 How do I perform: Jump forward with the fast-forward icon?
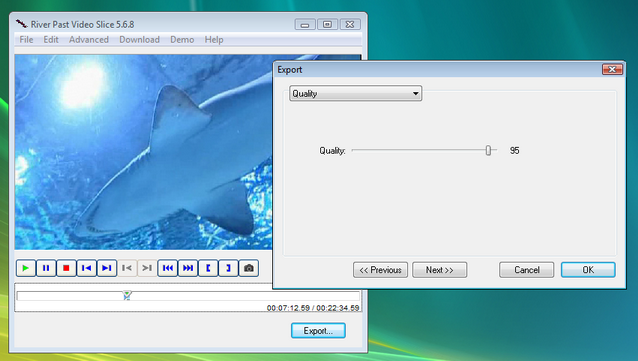click(188, 268)
